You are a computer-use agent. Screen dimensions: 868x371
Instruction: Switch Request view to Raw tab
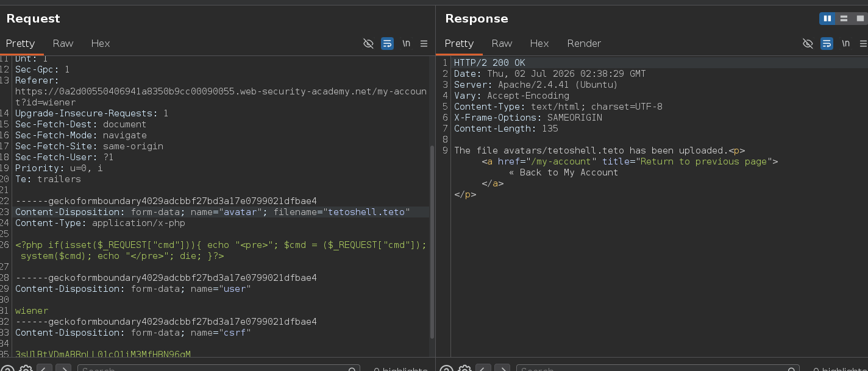point(63,43)
